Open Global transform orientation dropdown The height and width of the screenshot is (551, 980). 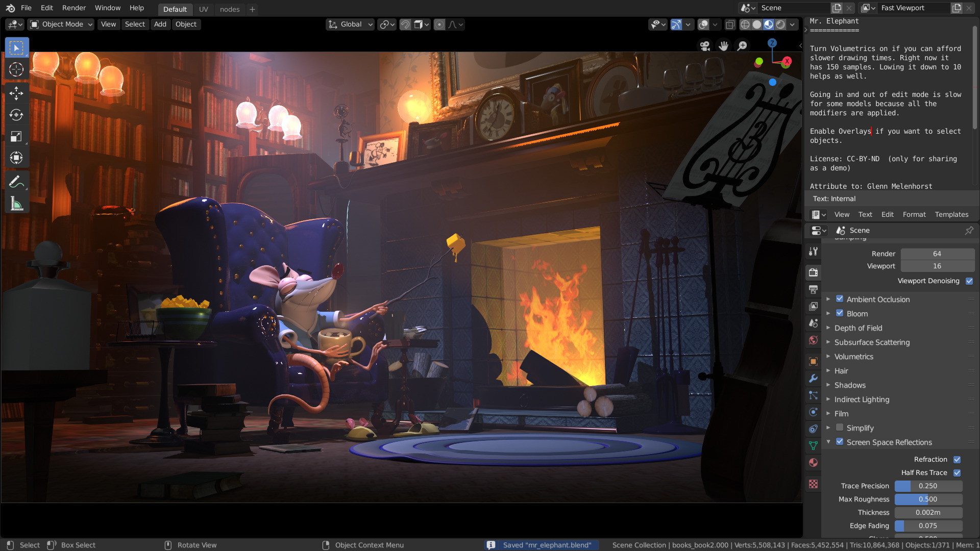click(x=351, y=24)
